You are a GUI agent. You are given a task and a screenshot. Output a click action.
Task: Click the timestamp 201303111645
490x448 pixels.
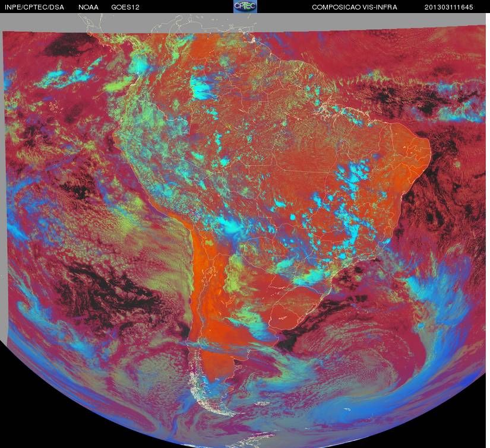point(449,7)
